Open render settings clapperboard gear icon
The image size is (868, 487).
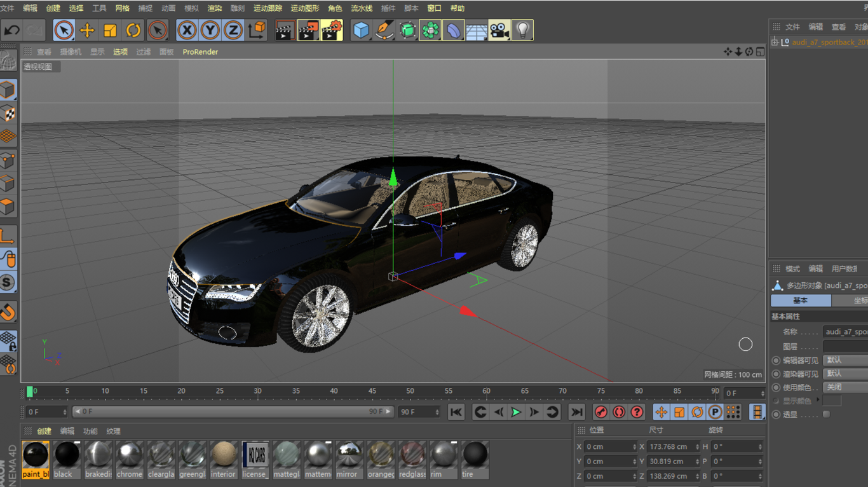pos(332,30)
